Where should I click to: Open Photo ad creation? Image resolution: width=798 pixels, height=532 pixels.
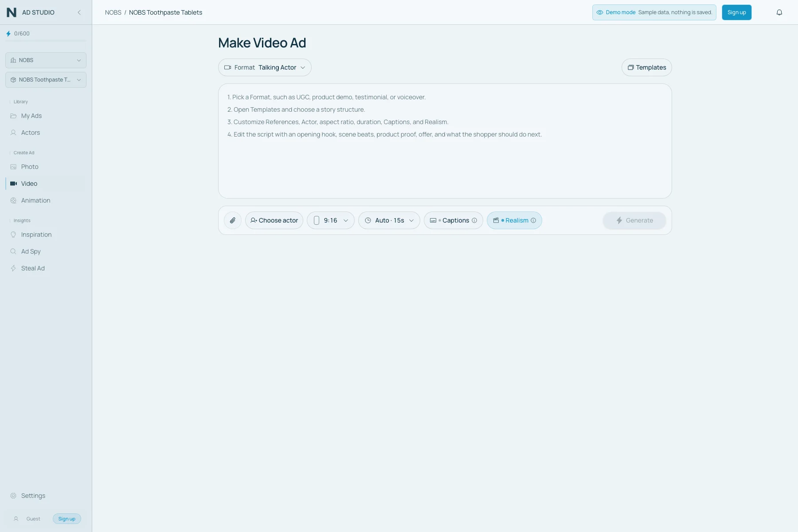click(x=46, y=167)
